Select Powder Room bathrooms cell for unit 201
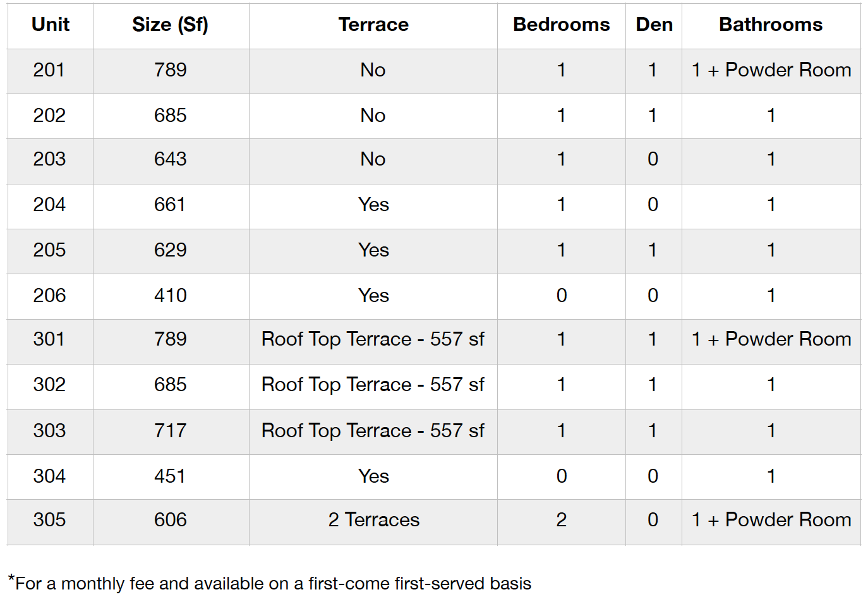 coord(771,71)
